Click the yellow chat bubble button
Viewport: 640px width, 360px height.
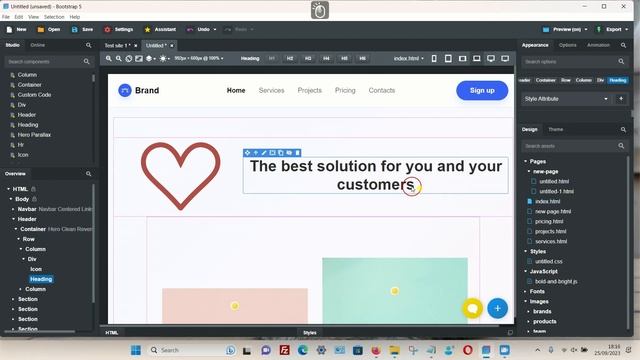472,309
